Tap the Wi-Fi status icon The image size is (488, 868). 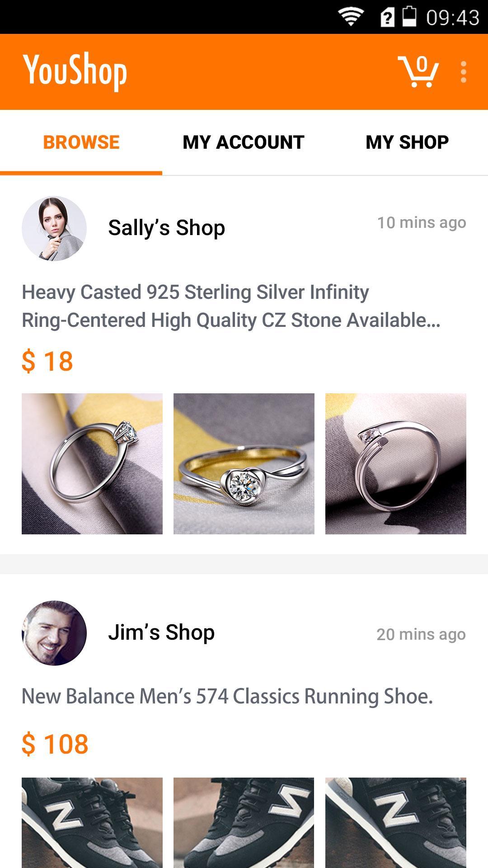point(351,17)
